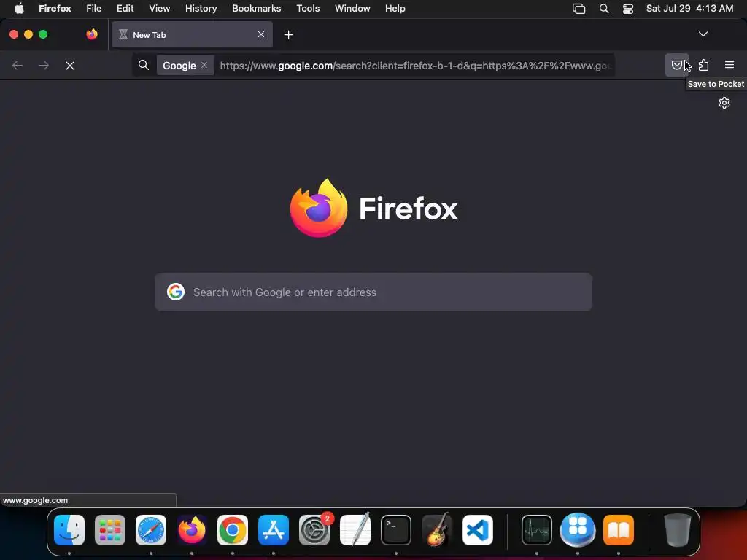Open the Firefox application menu in menu bar
This screenshot has width=747, height=560.
(x=55, y=9)
